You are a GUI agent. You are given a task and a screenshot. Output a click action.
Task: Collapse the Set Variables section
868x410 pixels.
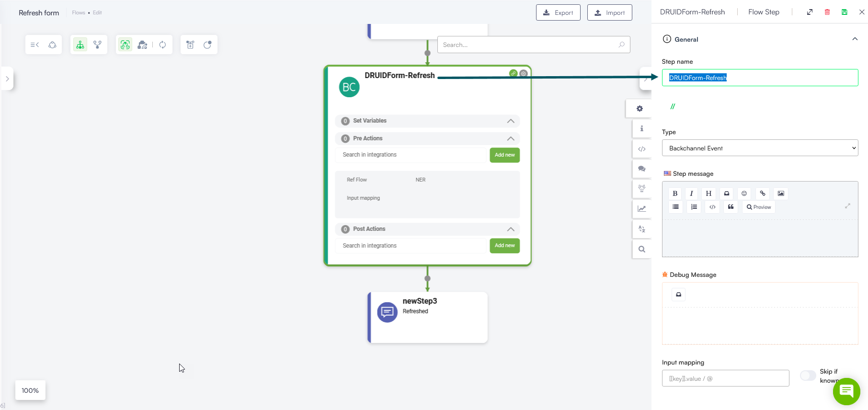click(511, 121)
